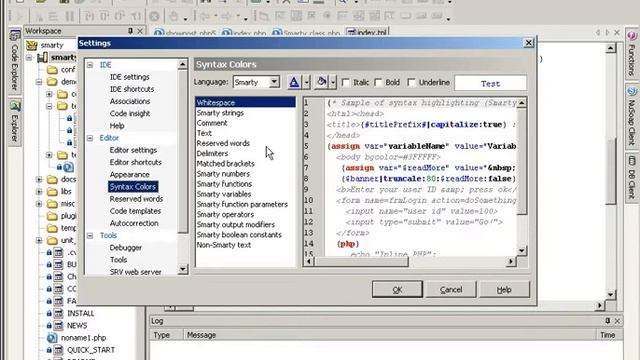Open the NuSoap Client side panel
This screenshot has height=360, width=640.
[632, 116]
